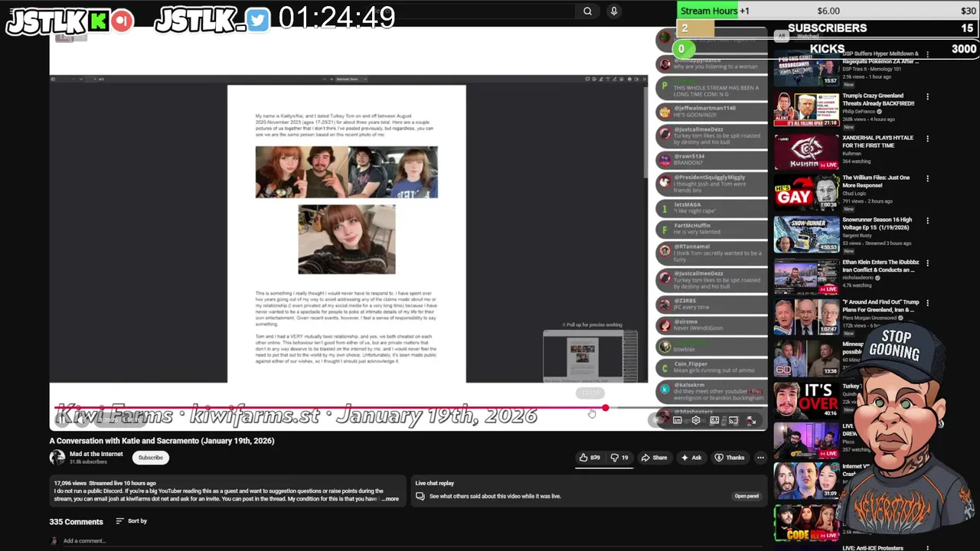
Task: Click the photo of the redhead in the document
Action: pyautogui.click(x=347, y=240)
